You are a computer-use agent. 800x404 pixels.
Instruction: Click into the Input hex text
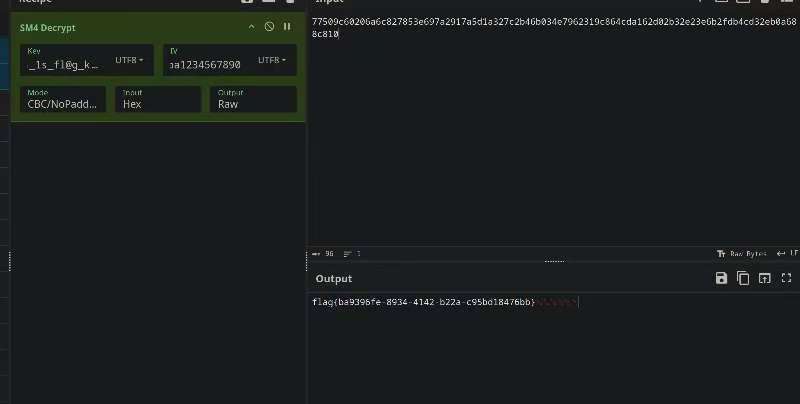(x=554, y=28)
